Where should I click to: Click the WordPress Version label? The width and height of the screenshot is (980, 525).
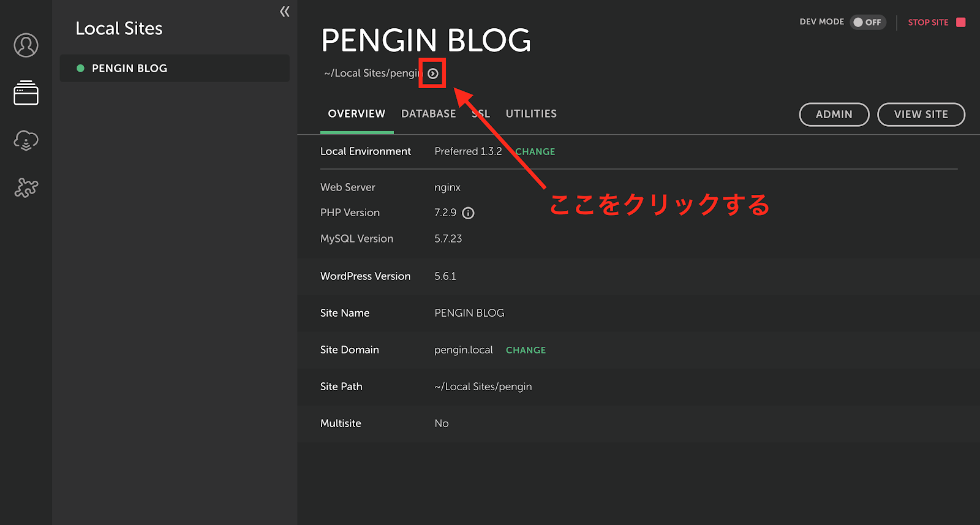click(365, 276)
